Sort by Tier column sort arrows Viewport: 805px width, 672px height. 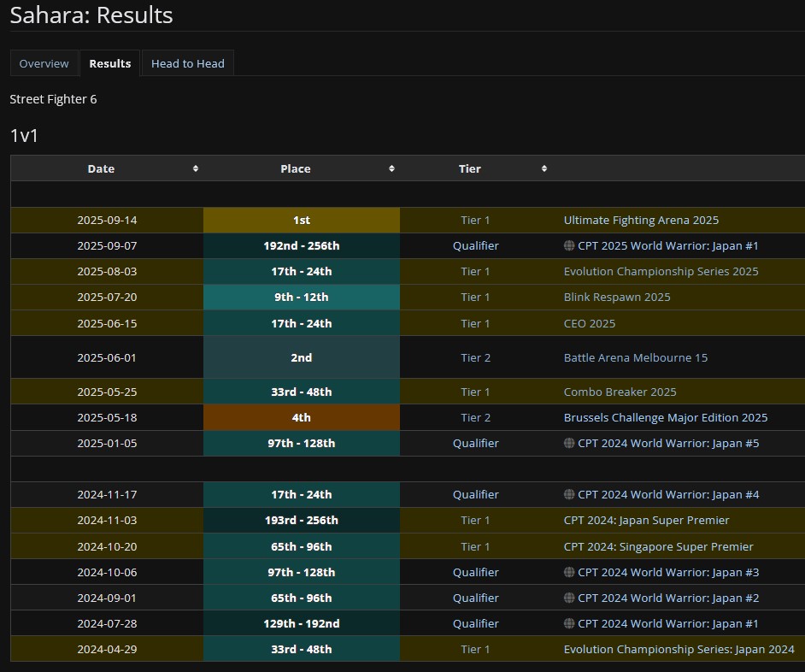(x=544, y=168)
